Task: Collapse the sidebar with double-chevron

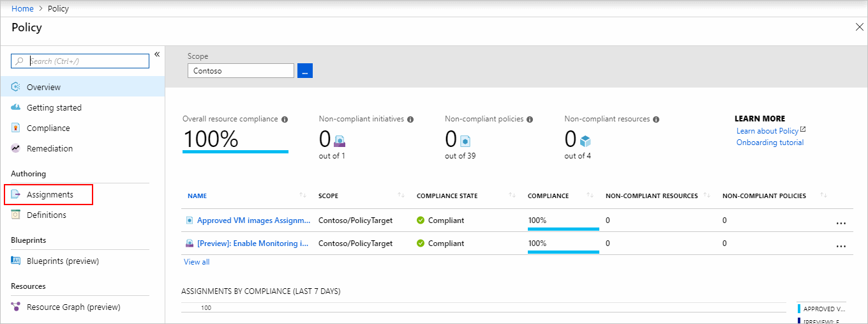Action: point(157,54)
